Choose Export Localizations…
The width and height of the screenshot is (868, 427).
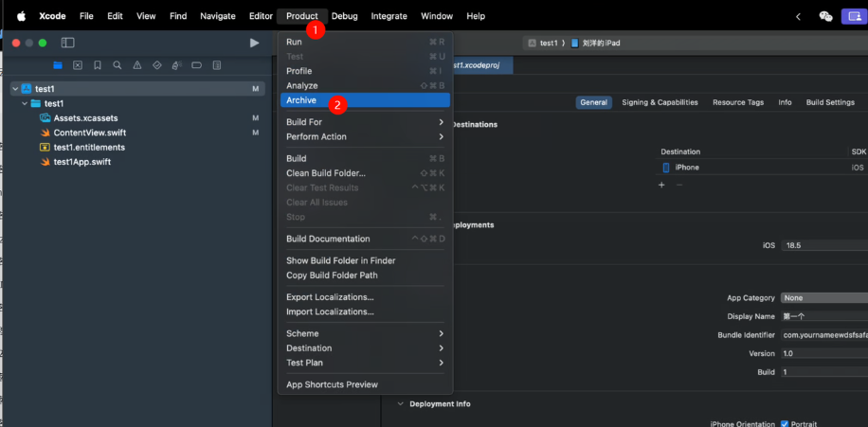click(x=365, y=297)
